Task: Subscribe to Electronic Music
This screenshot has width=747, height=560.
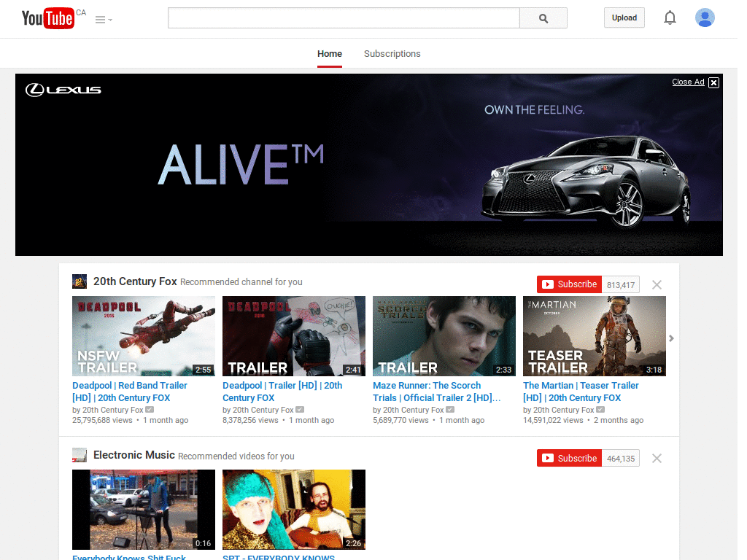Action: click(569, 458)
